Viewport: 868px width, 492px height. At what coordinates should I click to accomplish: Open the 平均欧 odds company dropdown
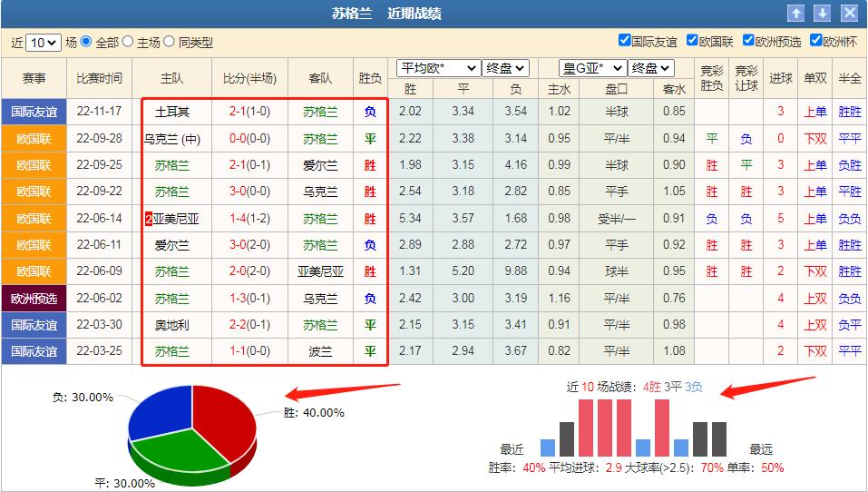tap(438, 68)
